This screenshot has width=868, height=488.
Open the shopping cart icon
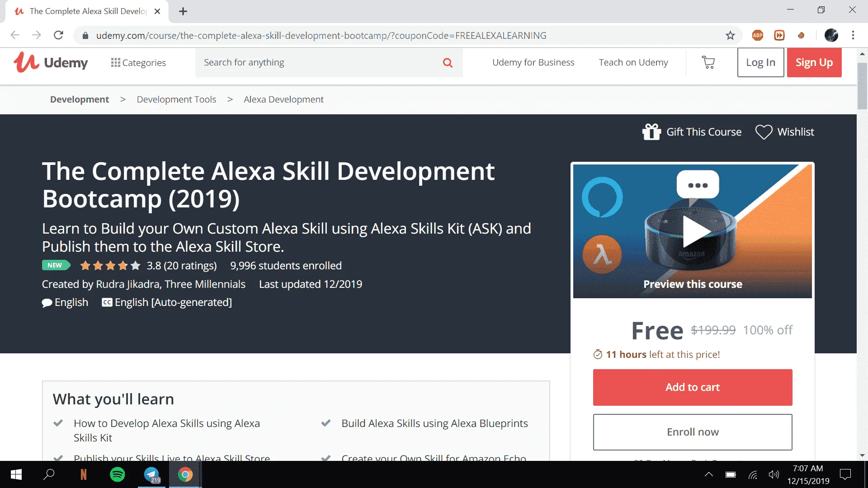[708, 62]
